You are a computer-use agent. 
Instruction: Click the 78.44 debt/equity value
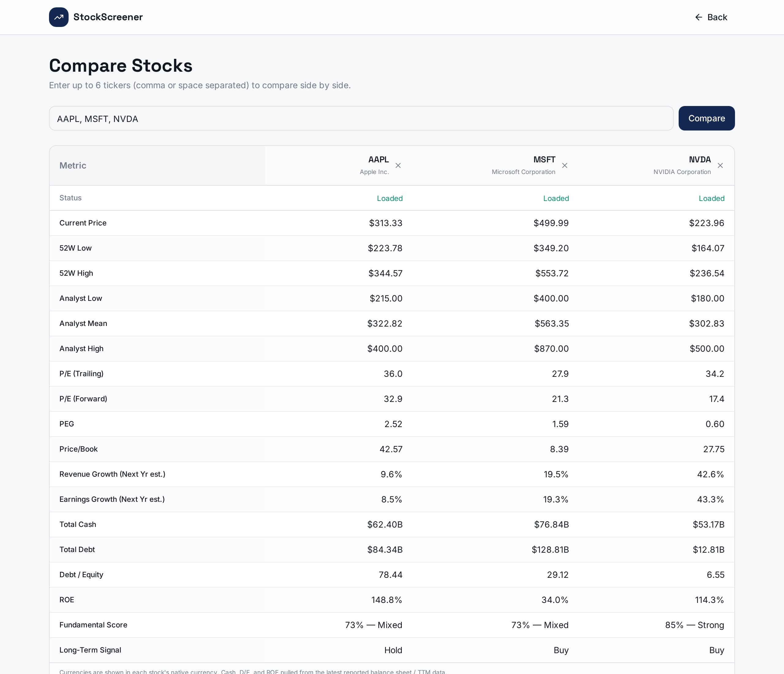[x=390, y=575]
